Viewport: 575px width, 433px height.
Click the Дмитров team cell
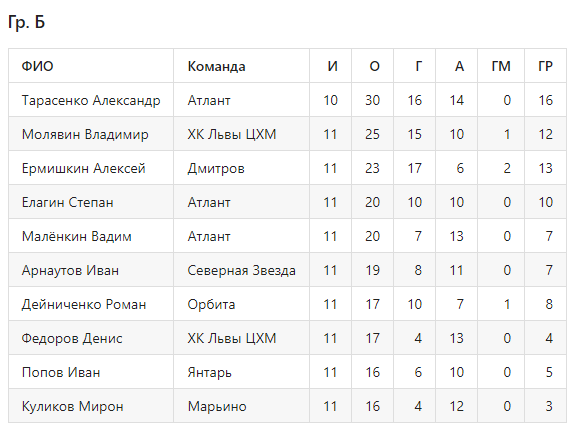pyautogui.click(x=216, y=168)
